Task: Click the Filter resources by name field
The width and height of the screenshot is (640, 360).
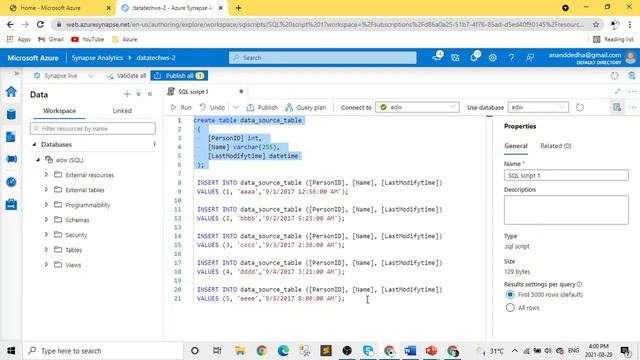Action: [x=93, y=129]
